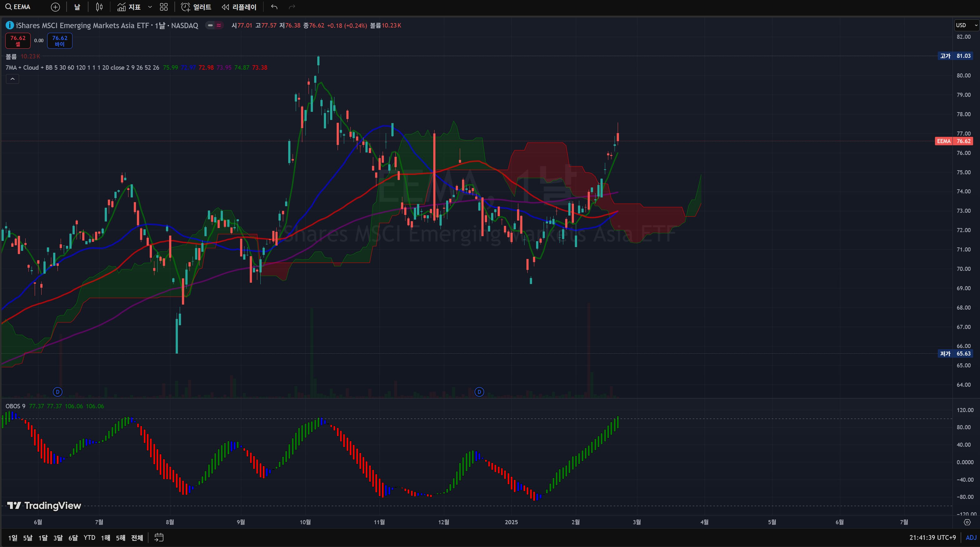Click the add symbol plus icon
This screenshot has height=547, width=980.
pyautogui.click(x=55, y=7)
